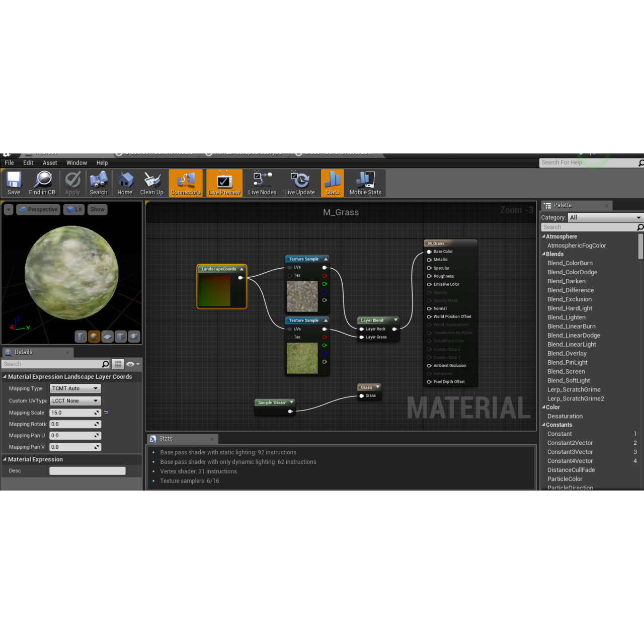Viewport: 644px width, 644px height.
Task: Select Blend_Overlay in the Palette list
Action: pos(567,353)
